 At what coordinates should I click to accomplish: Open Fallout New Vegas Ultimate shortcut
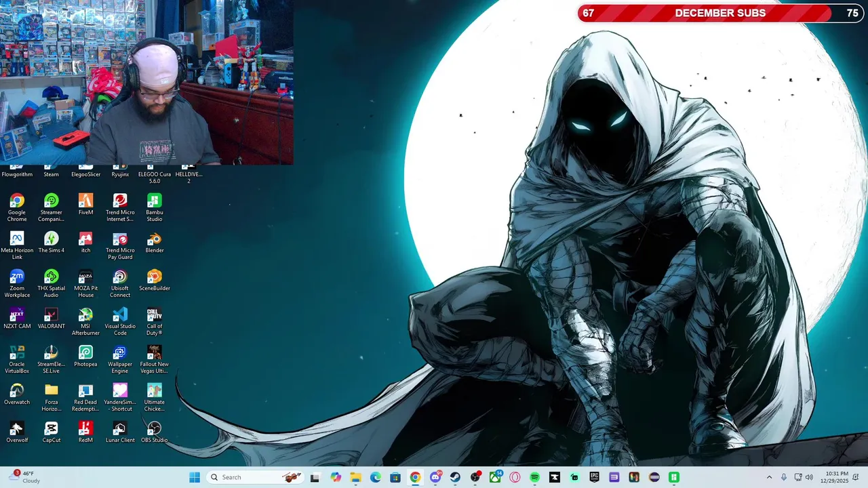click(x=155, y=359)
